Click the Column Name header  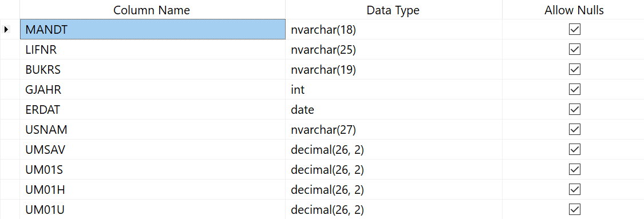tap(152, 10)
